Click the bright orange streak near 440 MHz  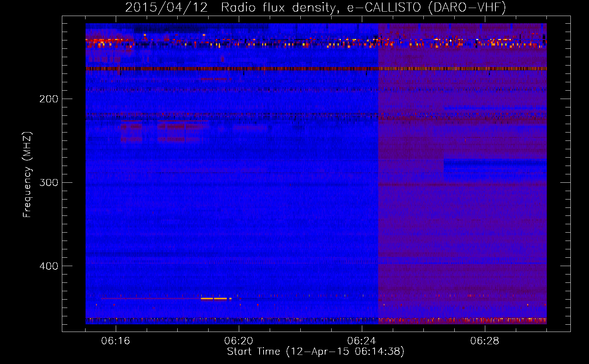pos(216,298)
